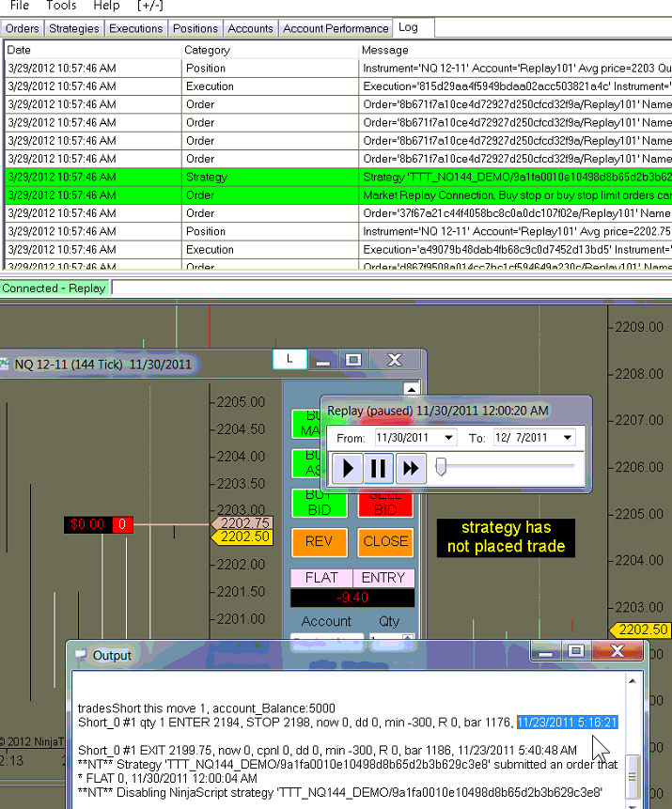The image size is (672, 809).
Task: Click the Replay fast forward button
Action: click(x=411, y=468)
